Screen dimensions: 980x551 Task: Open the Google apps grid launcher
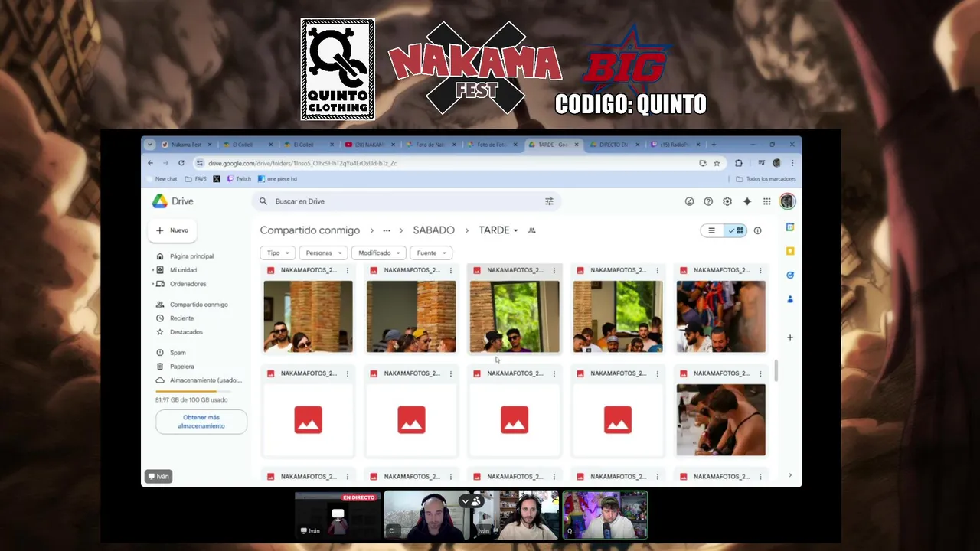click(766, 201)
